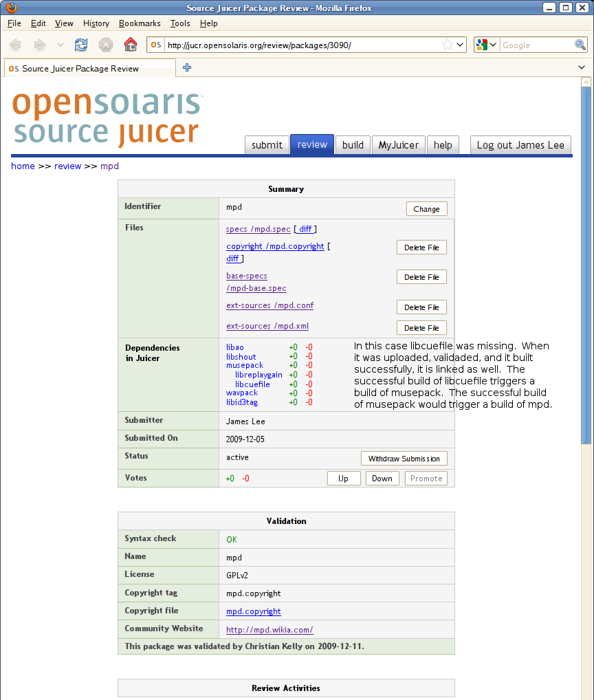Click the vertical page scrollbar
This screenshot has width=594, height=700.
(586, 275)
